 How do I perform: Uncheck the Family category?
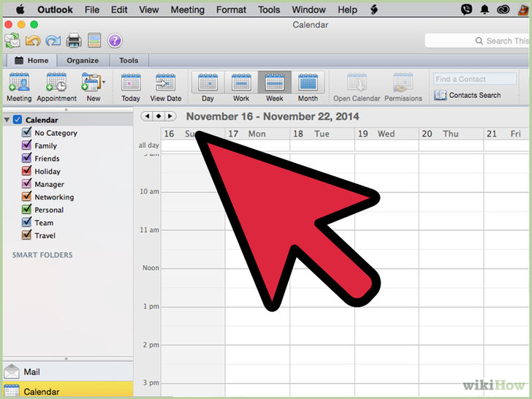[x=26, y=145]
